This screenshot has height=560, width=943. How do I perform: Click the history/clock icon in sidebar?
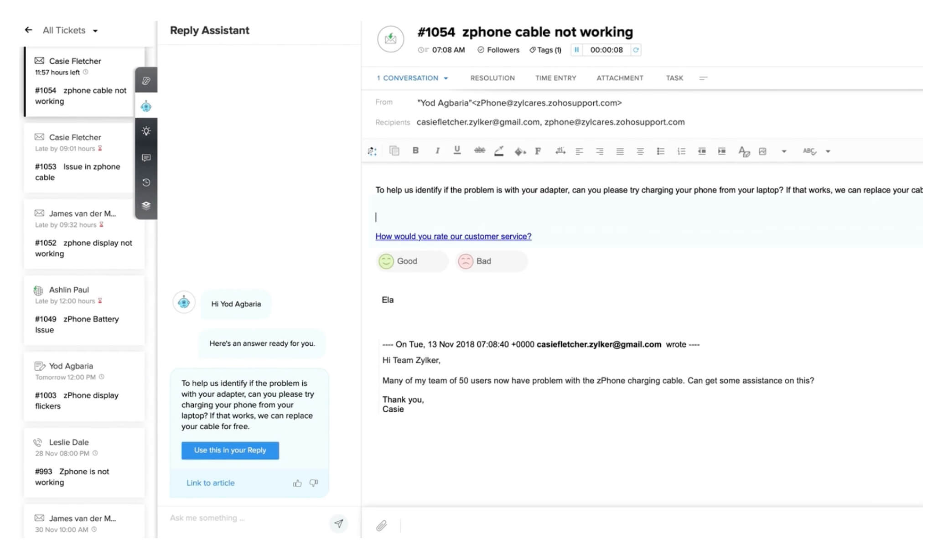click(x=146, y=182)
